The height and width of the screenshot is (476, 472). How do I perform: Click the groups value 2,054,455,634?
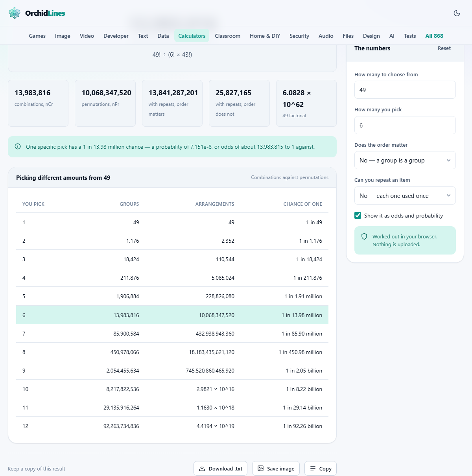(123, 371)
